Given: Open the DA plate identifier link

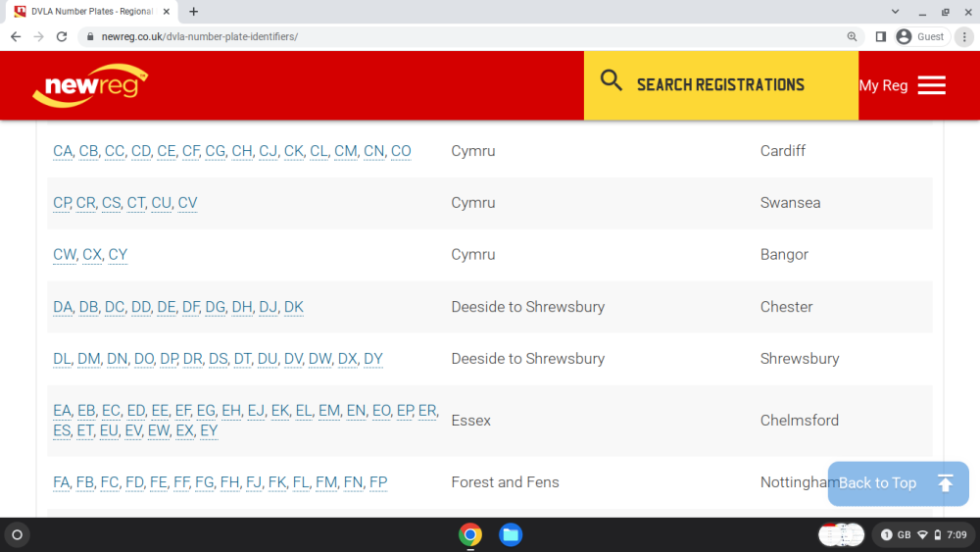Looking at the screenshot, I should coord(63,307).
